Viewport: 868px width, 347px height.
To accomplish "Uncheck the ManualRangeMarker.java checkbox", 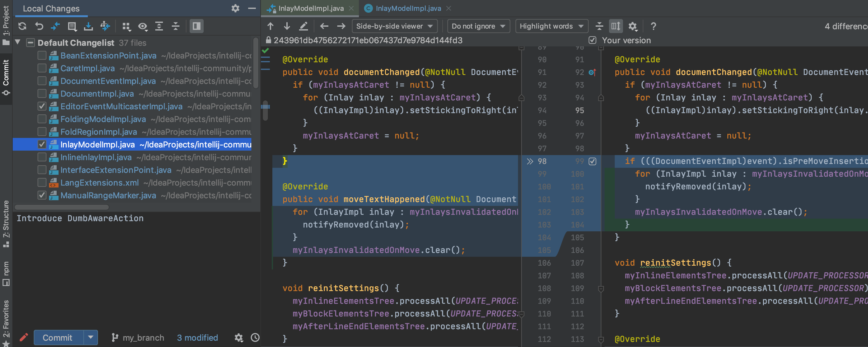I will pyautogui.click(x=42, y=195).
